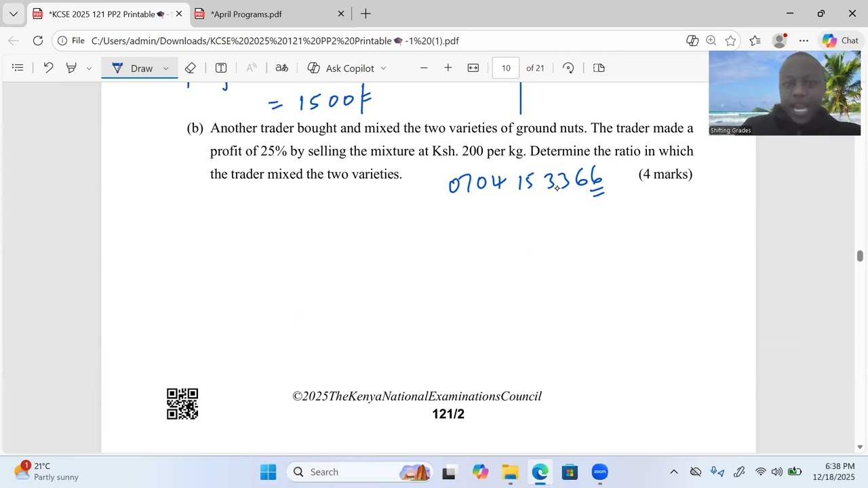Click the vertical scrollbar thumb
The height and width of the screenshot is (488, 868).
coord(860,256)
